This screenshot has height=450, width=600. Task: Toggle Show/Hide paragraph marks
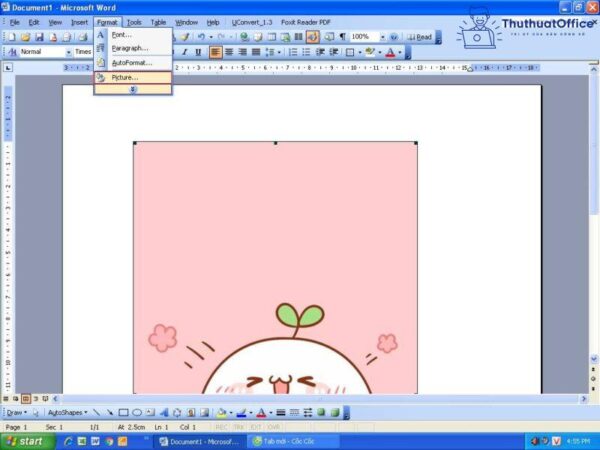[x=342, y=37]
